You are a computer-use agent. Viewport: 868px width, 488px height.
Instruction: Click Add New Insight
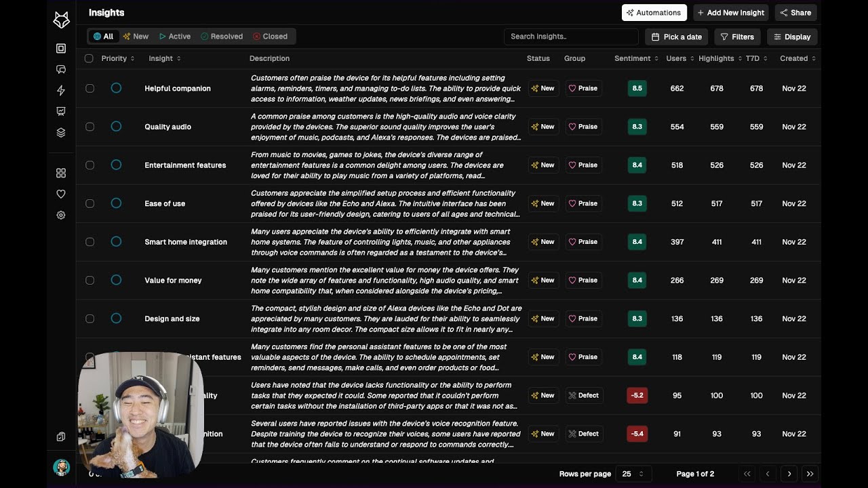[730, 13]
